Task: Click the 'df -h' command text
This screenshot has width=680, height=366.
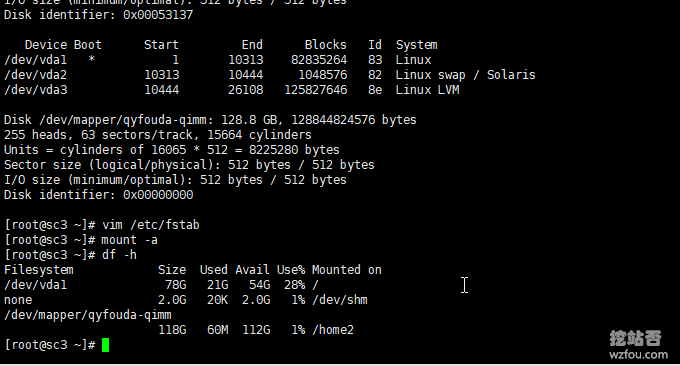Action: point(119,255)
